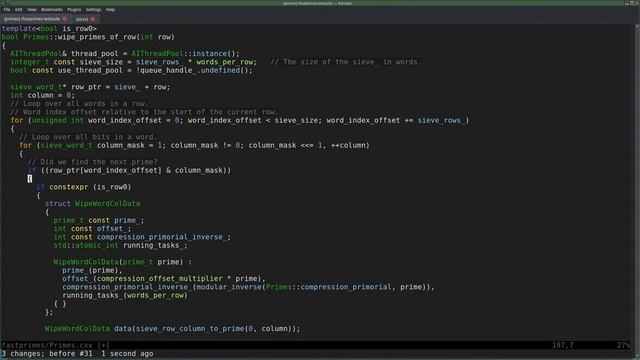Click comment 'Loop over all bits in a word.'
This screenshot has height=360, width=640.
(x=88, y=137)
